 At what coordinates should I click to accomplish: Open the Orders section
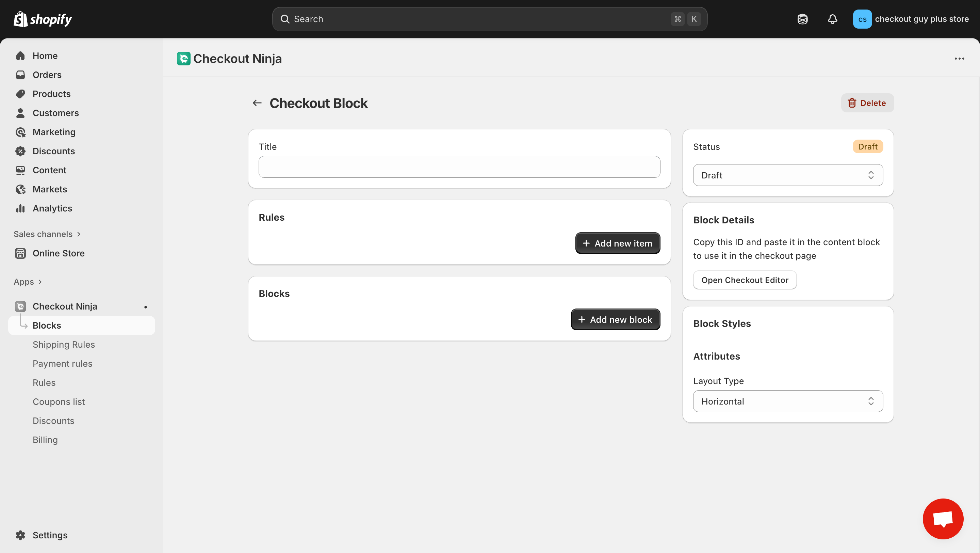(47, 75)
